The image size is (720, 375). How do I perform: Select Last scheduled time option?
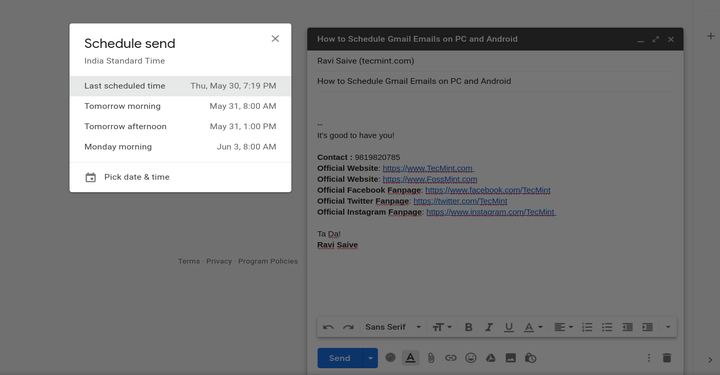(180, 86)
